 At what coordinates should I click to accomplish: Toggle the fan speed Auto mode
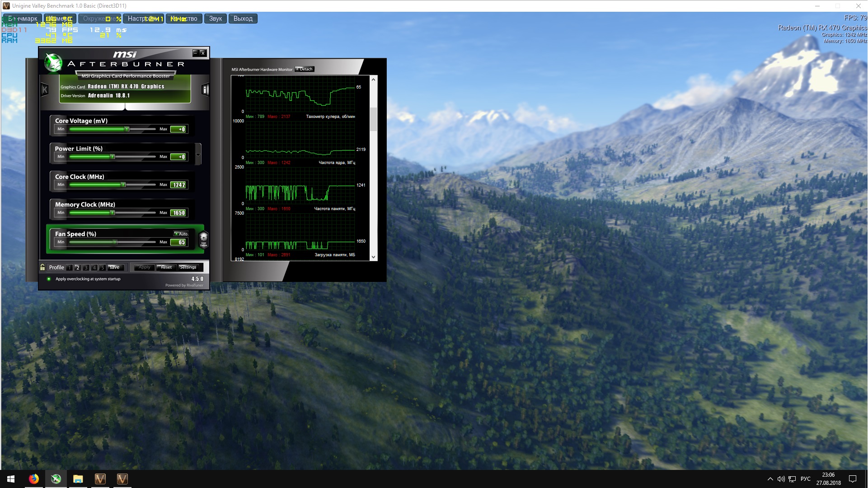coord(181,234)
